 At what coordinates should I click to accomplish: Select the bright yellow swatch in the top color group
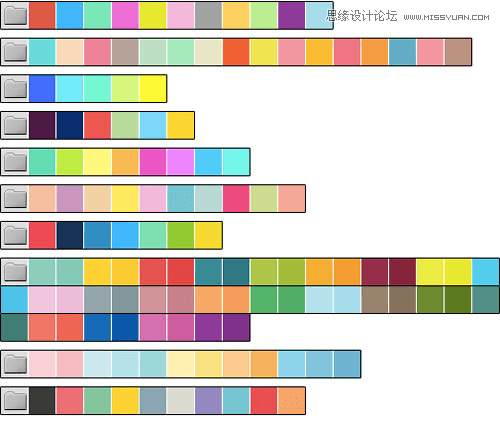pyautogui.click(x=153, y=16)
